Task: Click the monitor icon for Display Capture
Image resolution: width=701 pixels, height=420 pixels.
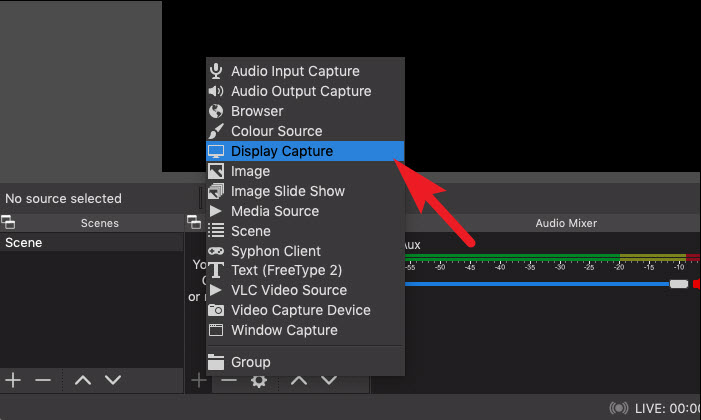Action: pos(216,151)
